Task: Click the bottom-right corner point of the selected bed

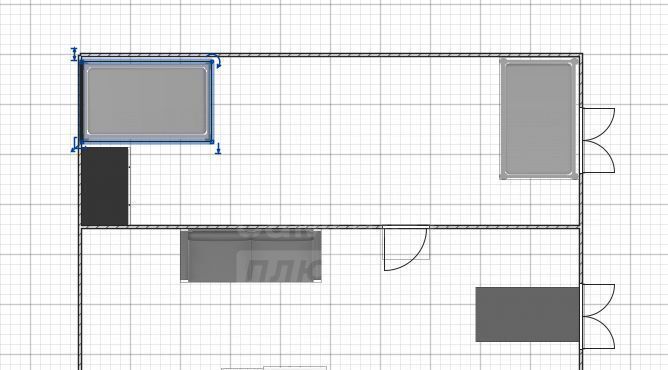Action: [212, 142]
